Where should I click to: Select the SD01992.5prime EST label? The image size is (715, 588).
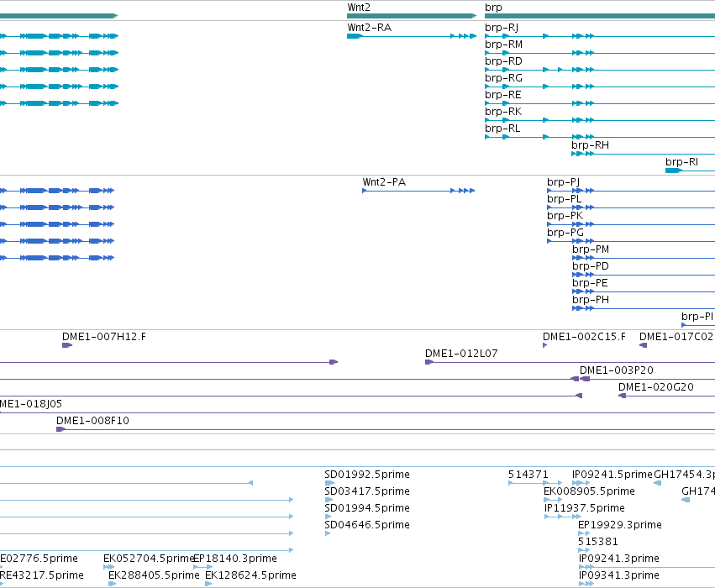[367, 475]
